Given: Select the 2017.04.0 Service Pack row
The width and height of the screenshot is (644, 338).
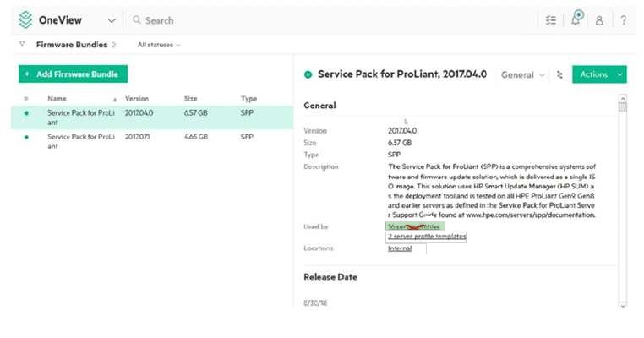Looking at the screenshot, I should coord(152,117).
